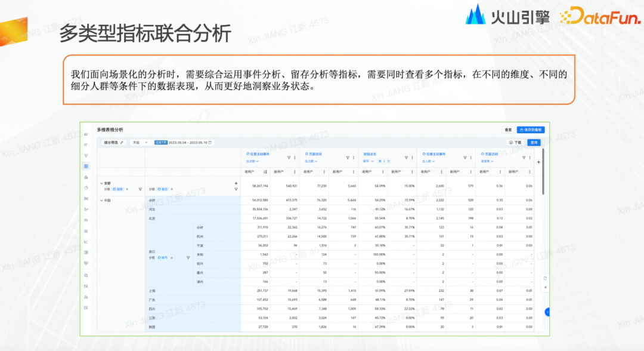The image size is (644, 351).
Task: Select the 四川 row label
Action: (x=152, y=309)
